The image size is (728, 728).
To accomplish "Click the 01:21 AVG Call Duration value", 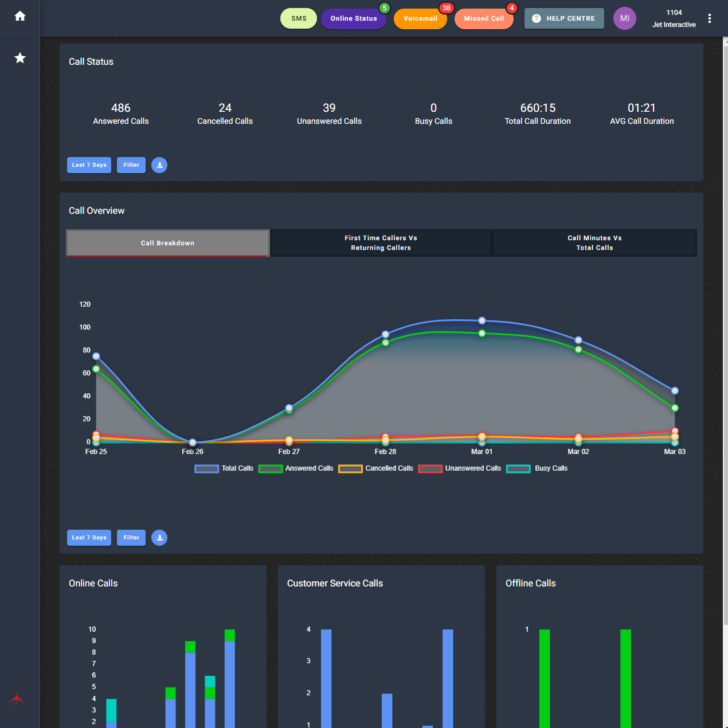I will (642, 113).
